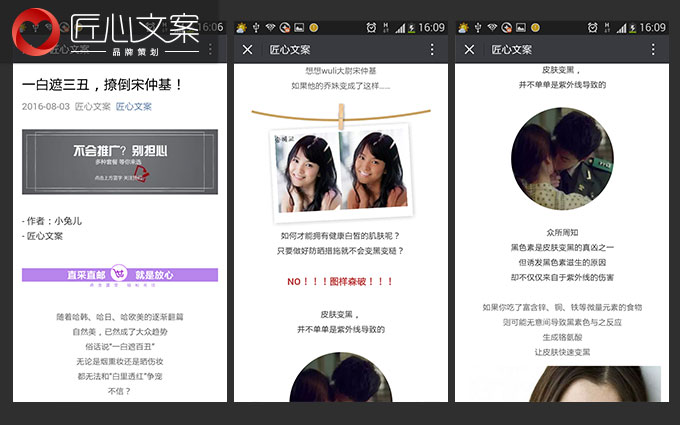
Task: Open cropped circular photo at middle screen bottom
Action: pyautogui.click(x=341, y=377)
